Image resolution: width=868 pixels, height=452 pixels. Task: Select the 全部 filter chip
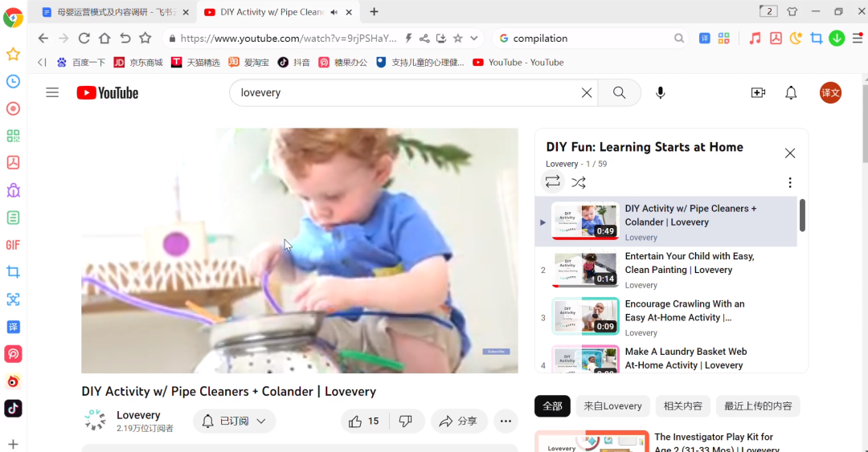click(552, 406)
